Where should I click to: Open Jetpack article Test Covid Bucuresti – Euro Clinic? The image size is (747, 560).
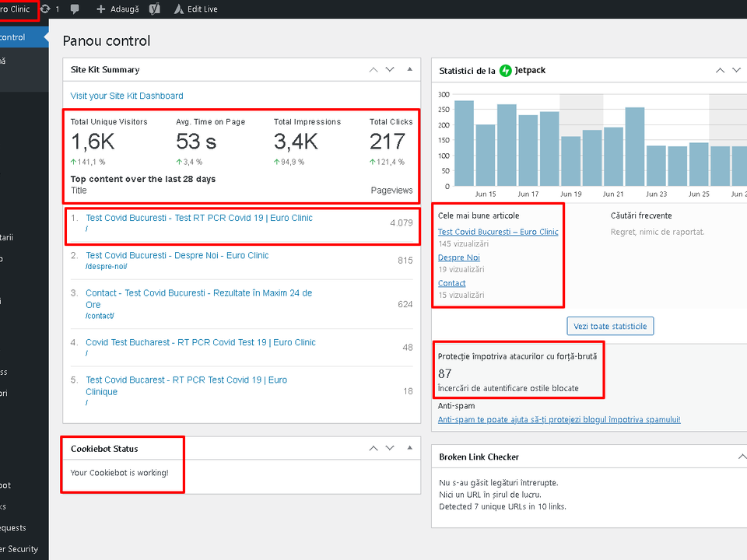pos(498,232)
